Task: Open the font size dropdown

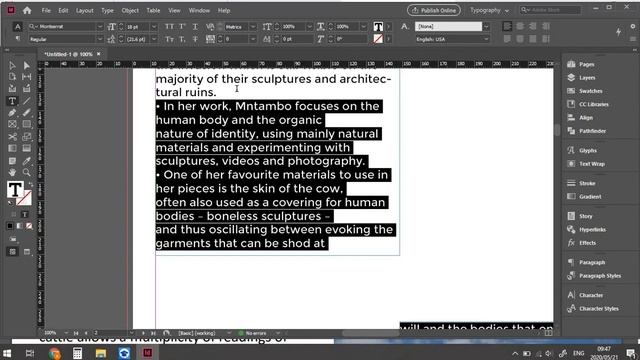Action: pyautogui.click(x=154, y=27)
